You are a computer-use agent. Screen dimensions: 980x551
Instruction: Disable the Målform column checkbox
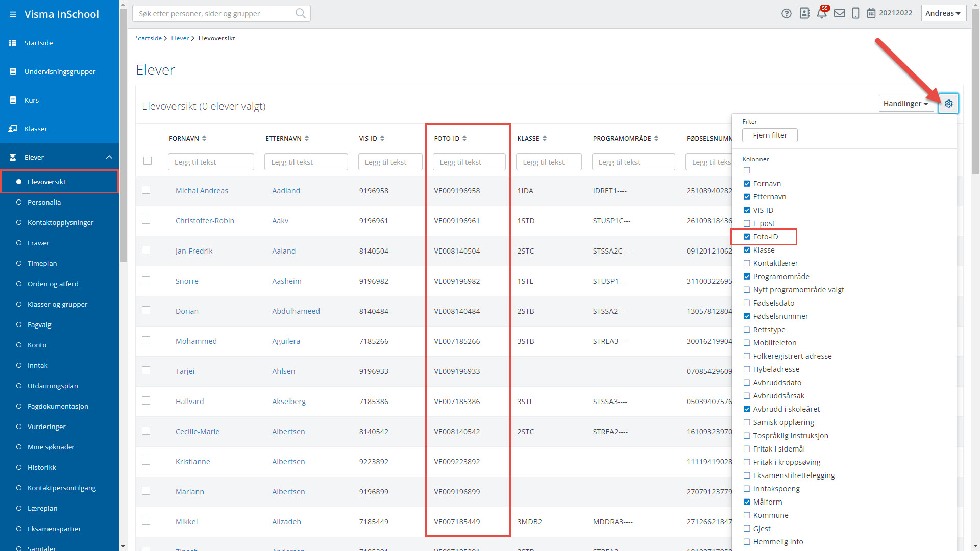(x=747, y=502)
